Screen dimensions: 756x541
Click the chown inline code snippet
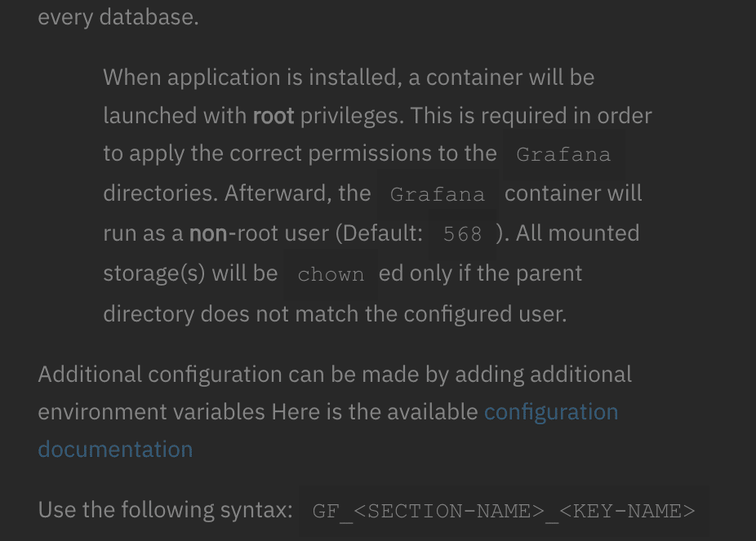(331, 275)
